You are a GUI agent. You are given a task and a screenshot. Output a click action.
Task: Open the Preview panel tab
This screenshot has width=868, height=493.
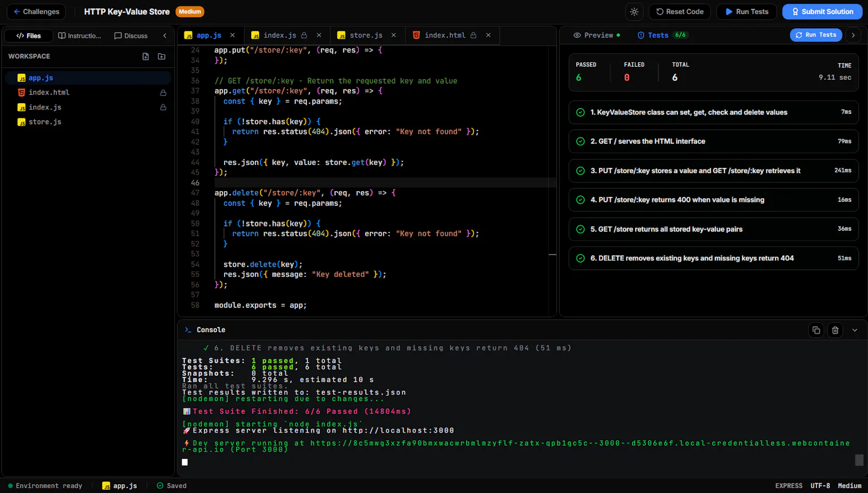tap(597, 35)
